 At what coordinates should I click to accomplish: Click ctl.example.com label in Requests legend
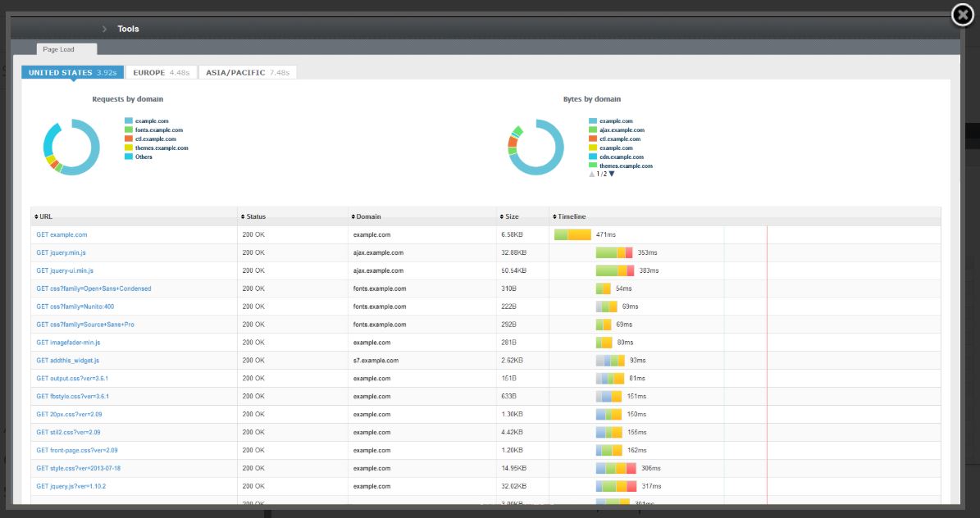(156, 139)
